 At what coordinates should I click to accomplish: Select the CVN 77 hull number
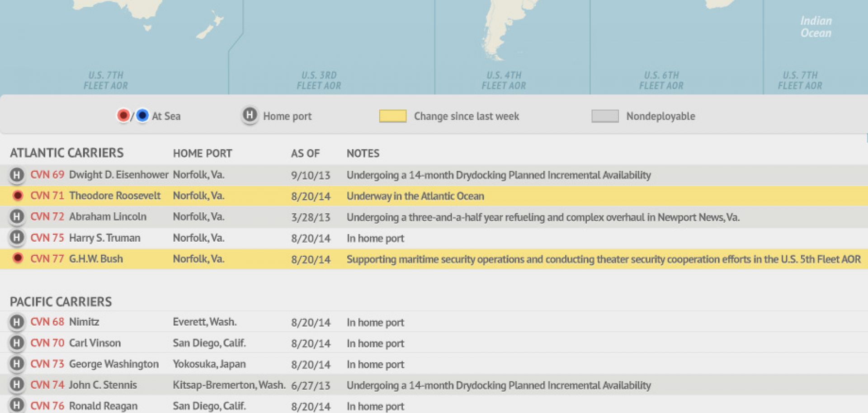click(47, 258)
